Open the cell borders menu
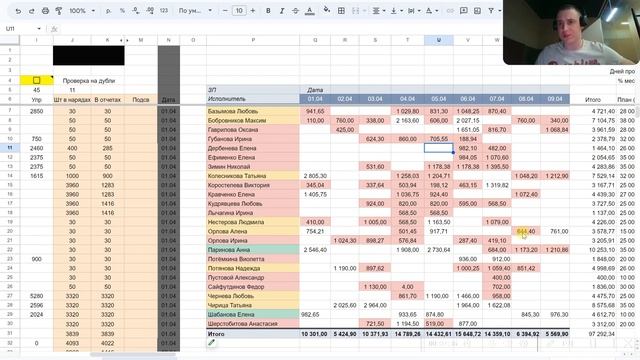This screenshot has height=360, width=640. pos(341,11)
